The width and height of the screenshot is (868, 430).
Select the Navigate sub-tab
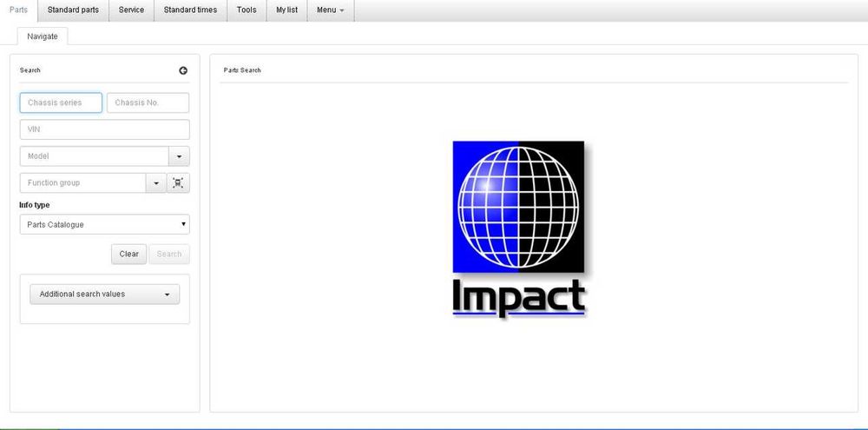click(x=42, y=36)
